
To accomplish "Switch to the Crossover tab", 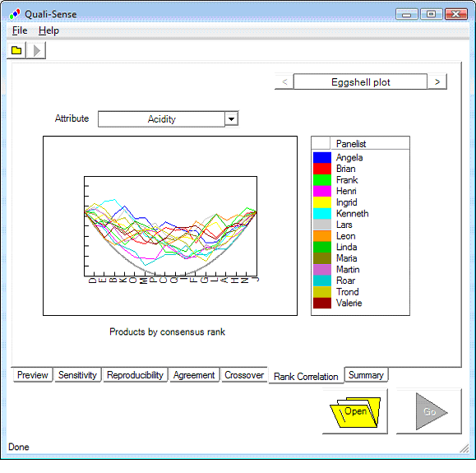I will coord(244,375).
